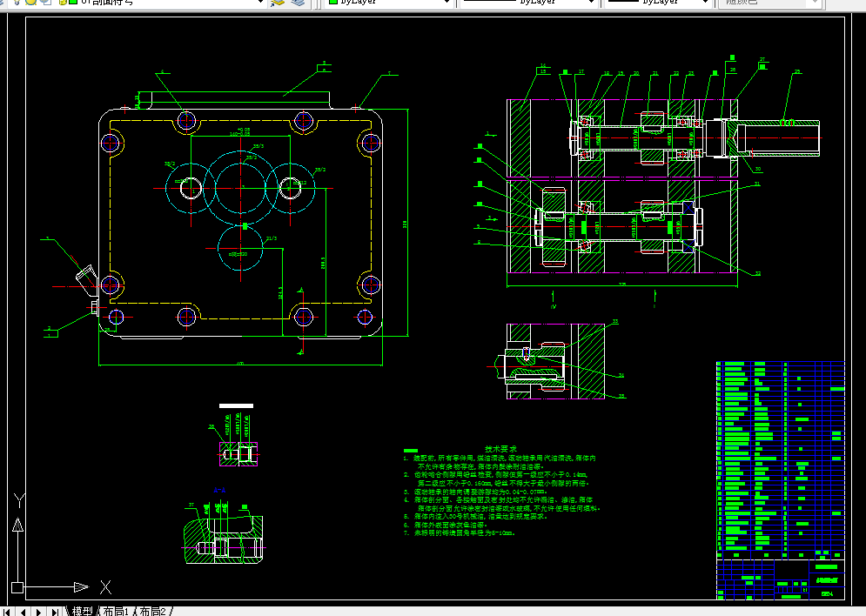The width and height of the screenshot is (866, 616).
Task: Click the make-object's-layer-current icon beside the layer list
Action: [x=278, y=3]
